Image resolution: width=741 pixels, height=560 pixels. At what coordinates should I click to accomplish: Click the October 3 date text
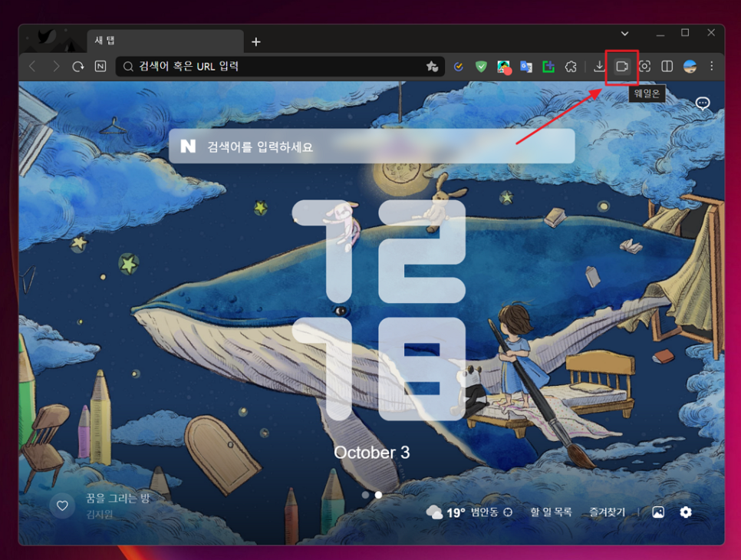pyautogui.click(x=372, y=453)
